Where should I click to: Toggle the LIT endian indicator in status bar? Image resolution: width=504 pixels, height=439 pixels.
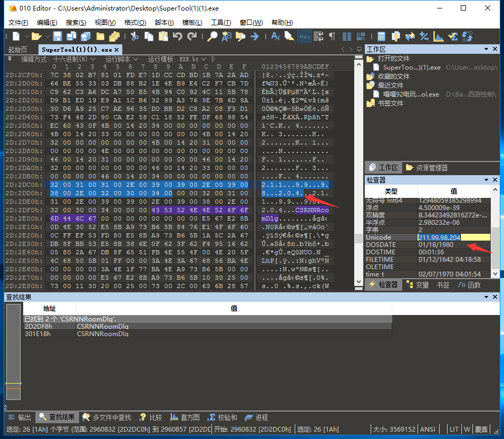tap(454, 430)
